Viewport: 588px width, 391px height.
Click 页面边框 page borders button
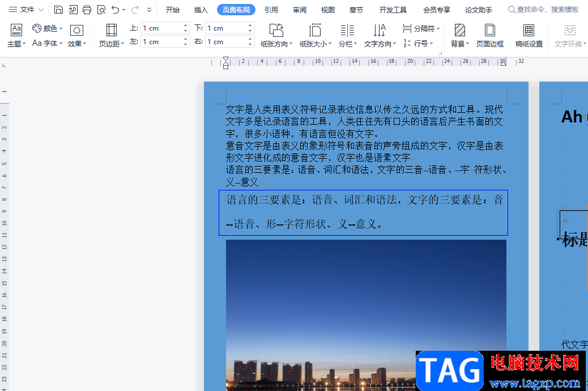point(490,36)
